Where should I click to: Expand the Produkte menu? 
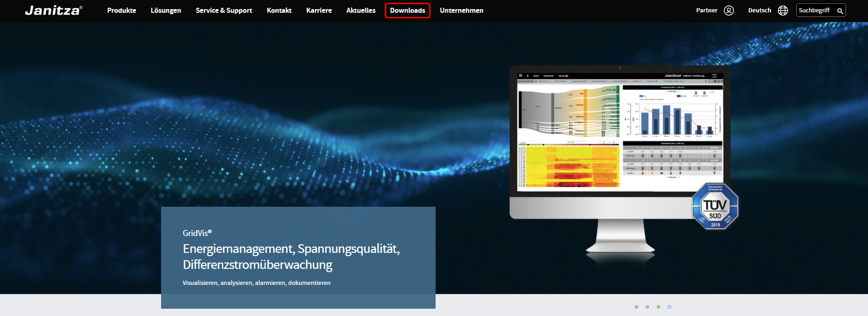121,11
